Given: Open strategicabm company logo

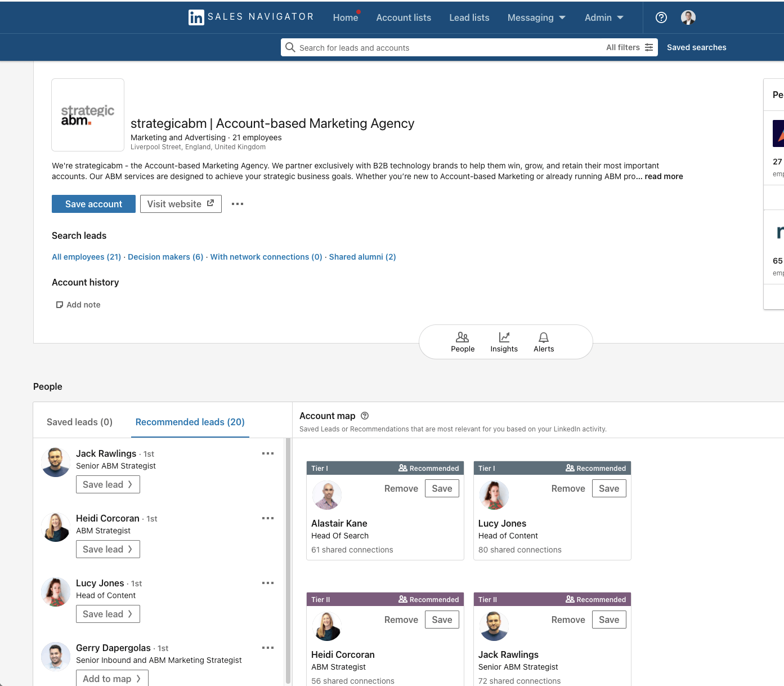Looking at the screenshot, I should pyautogui.click(x=88, y=115).
